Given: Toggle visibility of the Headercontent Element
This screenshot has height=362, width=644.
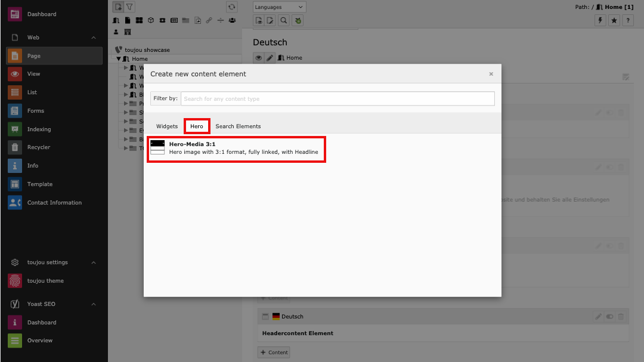Looking at the screenshot, I should [609, 317].
